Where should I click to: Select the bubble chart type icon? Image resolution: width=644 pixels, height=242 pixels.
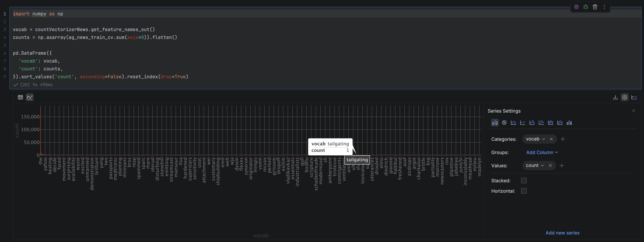tap(541, 122)
